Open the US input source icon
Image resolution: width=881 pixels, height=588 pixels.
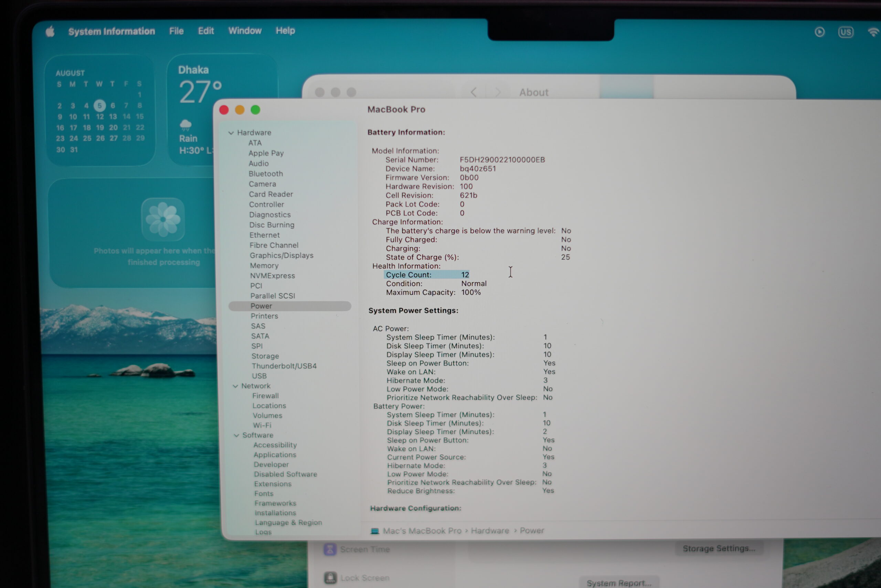pos(846,32)
